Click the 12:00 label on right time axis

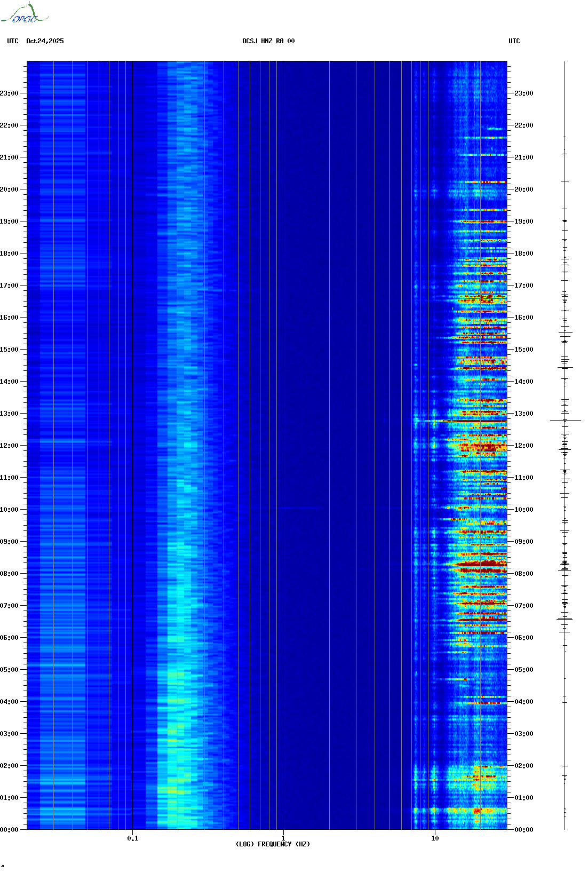(x=523, y=446)
